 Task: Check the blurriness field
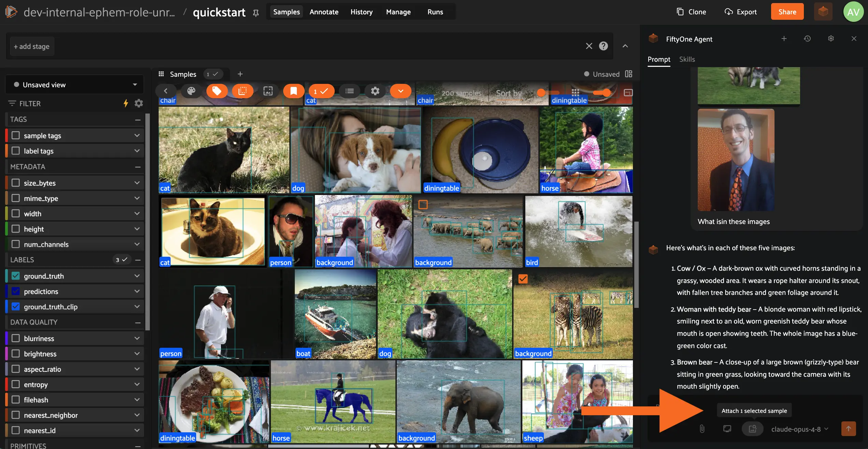16,338
